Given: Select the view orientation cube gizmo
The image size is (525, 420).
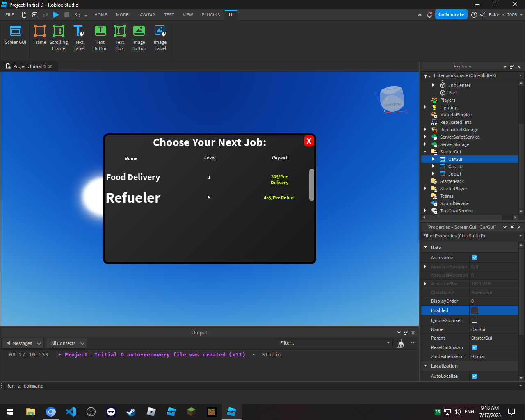Looking at the screenshot, I should pos(392,99).
